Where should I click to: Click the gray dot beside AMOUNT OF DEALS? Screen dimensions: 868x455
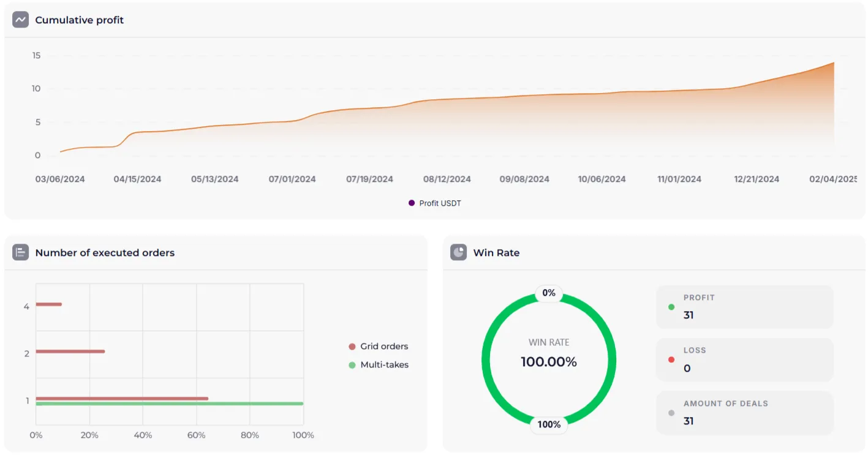click(x=671, y=413)
